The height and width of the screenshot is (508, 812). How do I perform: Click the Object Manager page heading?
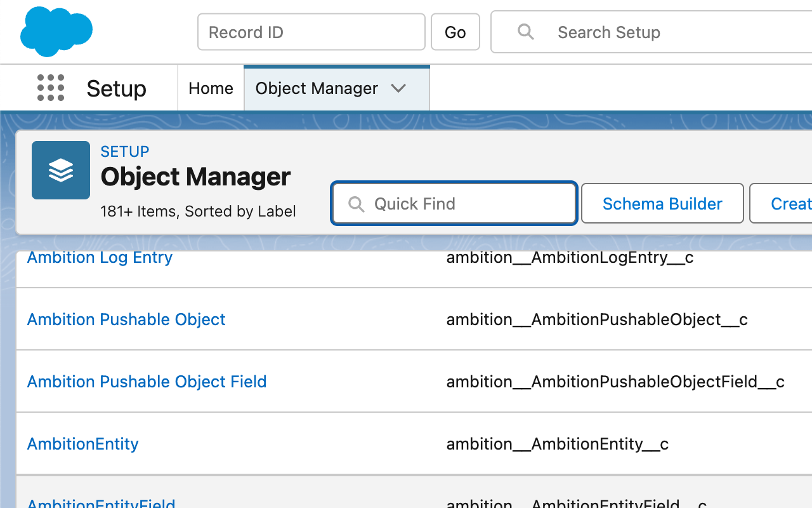pyautogui.click(x=196, y=177)
